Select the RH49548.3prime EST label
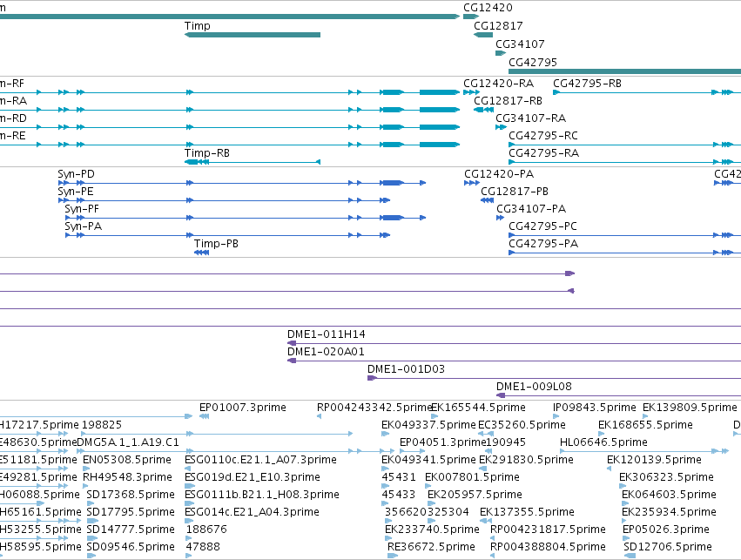This screenshot has width=741, height=560. coord(127,478)
